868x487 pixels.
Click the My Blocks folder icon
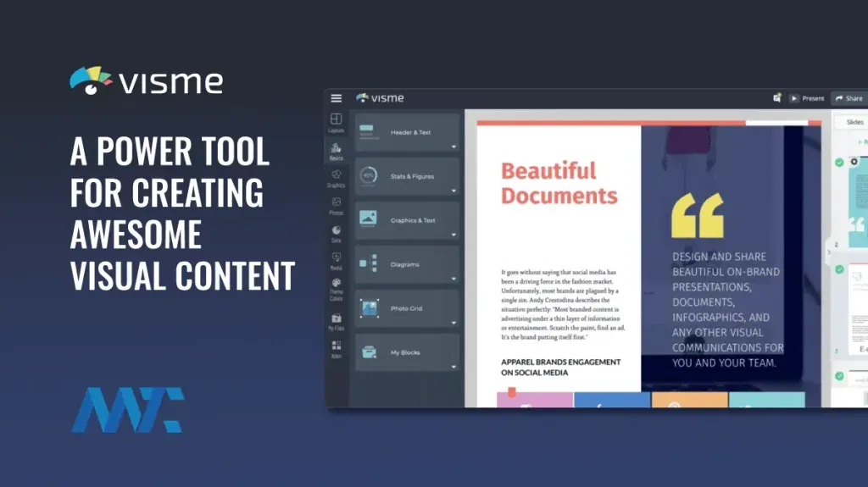pos(369,351)
